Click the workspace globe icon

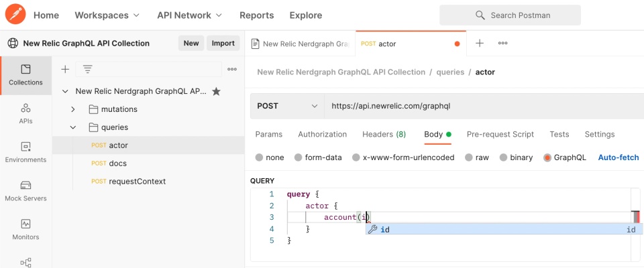[x=13, y=43]
